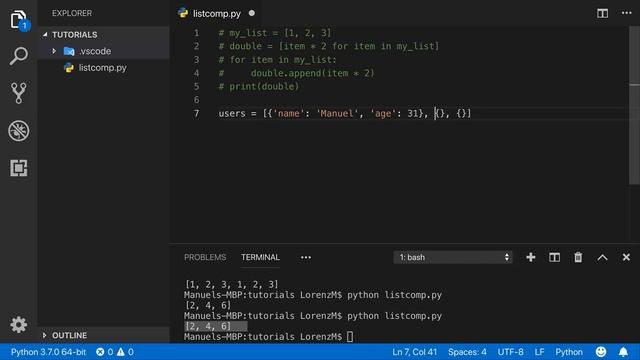The height and width of the screenshot is (360, 640).
Task: Click the 'users' variable on line 7
Action: click(232, 113)
